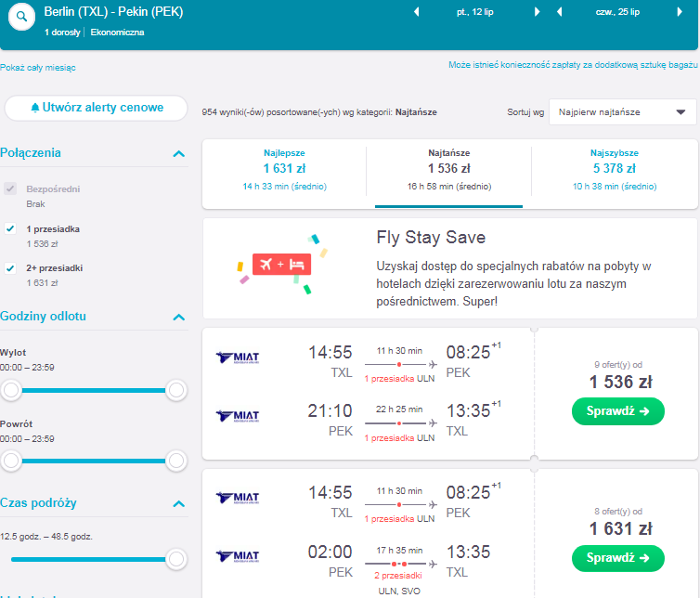The height and width of the screenshot is (598, 700).
Task: Open the Sortuj wg dropdown
Action: tap(622, 112)
